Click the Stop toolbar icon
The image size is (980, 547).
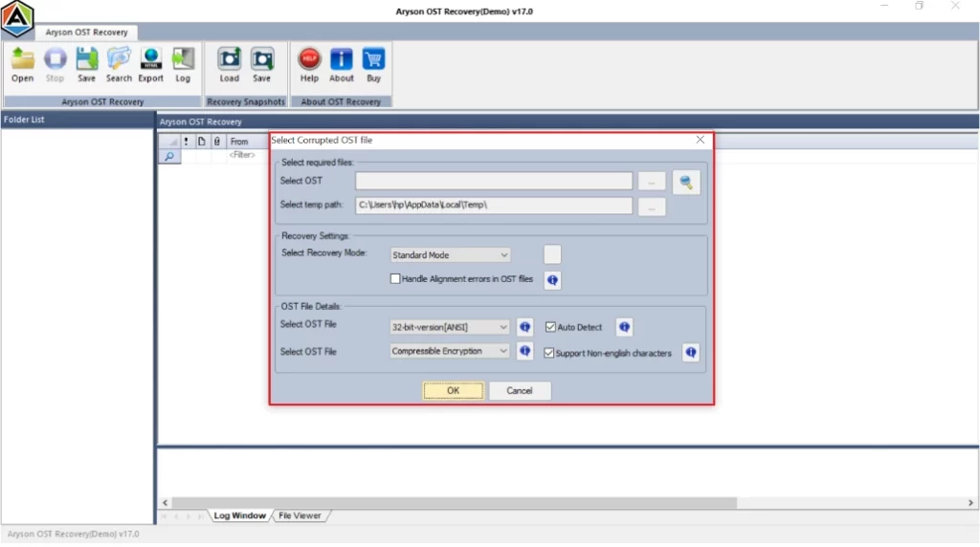pos(55,59)
